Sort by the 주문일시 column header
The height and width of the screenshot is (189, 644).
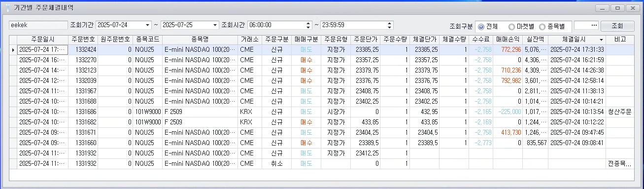point(42,39)
